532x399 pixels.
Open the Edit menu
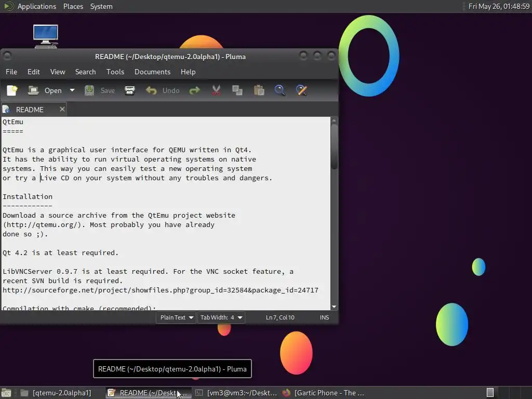click(x=34, y=72)
